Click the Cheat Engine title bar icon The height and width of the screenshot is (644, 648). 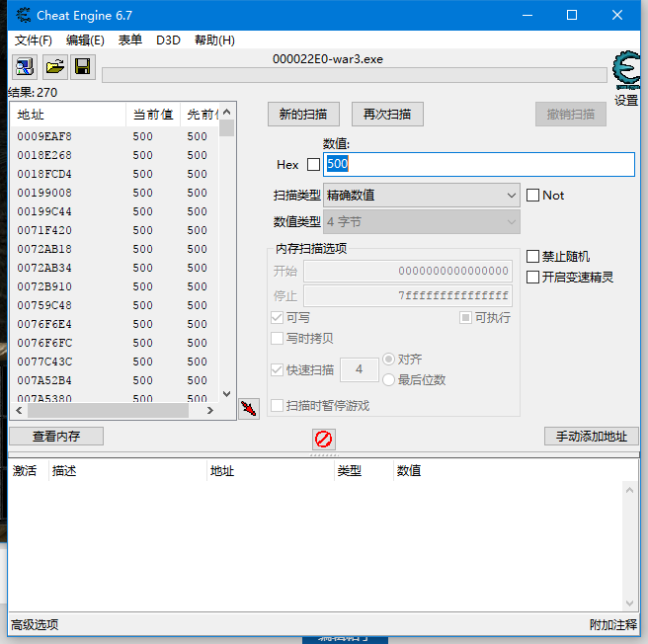(x=24, y=15)
